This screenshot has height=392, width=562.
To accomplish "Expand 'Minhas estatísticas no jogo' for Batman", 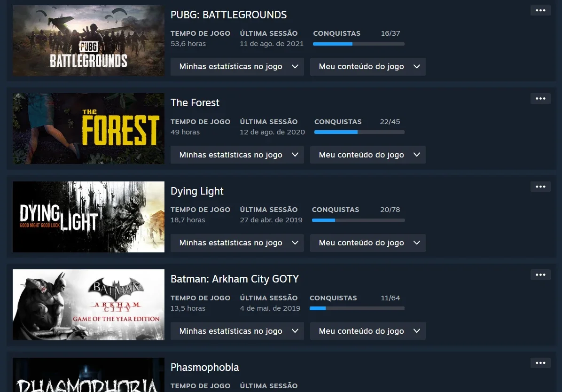I will click(237, 331).
